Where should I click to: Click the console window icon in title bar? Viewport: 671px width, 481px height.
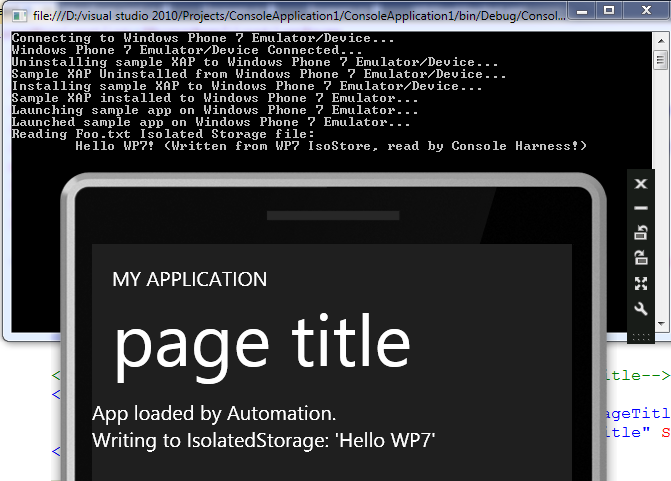19,16
